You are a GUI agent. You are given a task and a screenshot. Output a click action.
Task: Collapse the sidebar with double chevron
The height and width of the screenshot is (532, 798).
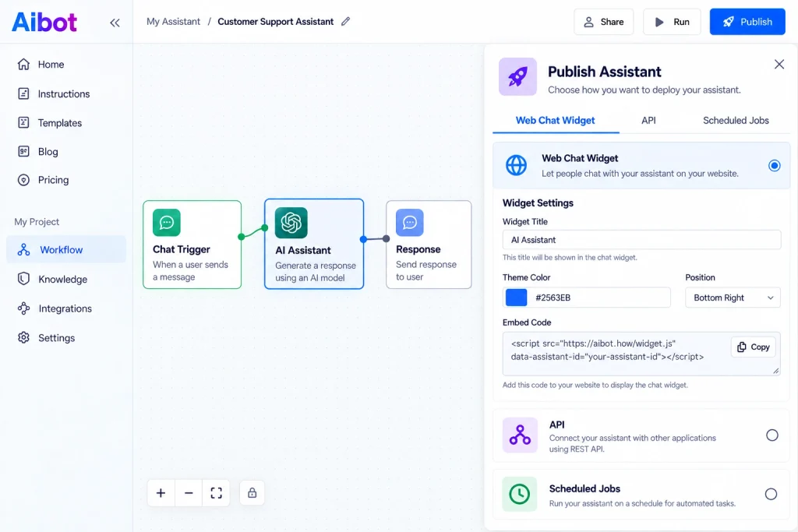pos(115,23)
